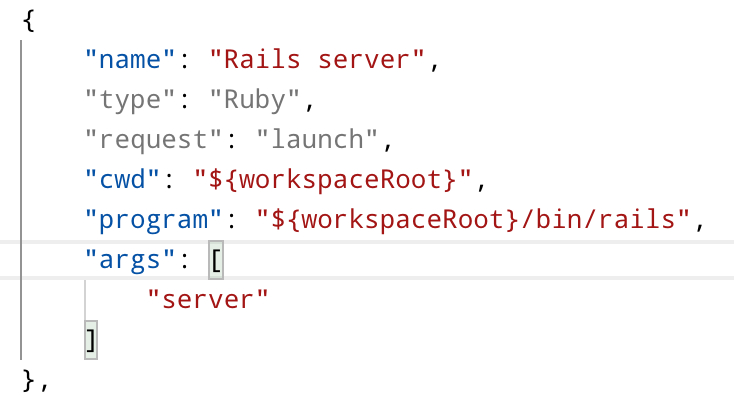Click the "server" array item
734x402 pixels.
pyautogui.click(x=208, y=300)
